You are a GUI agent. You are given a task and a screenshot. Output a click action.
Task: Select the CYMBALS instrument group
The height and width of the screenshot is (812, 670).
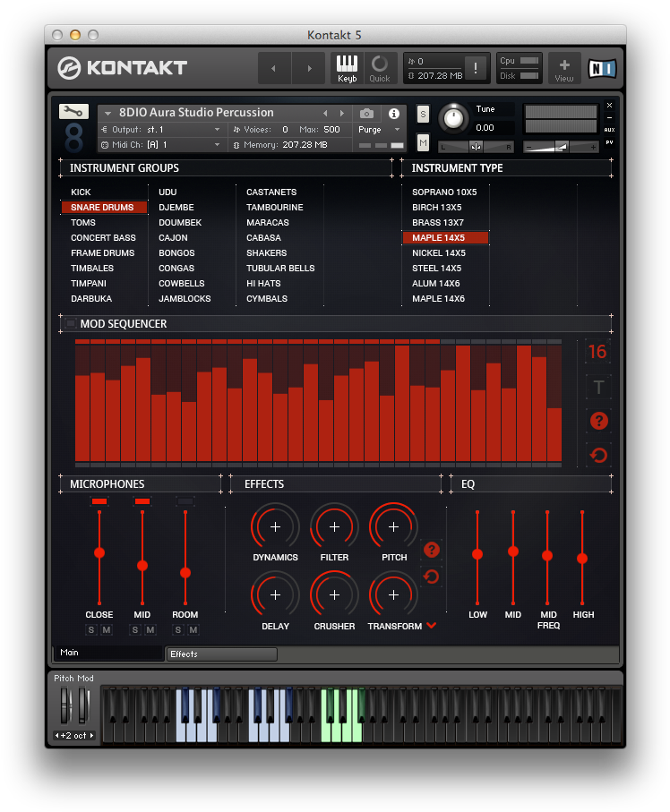tap(267, 299)
